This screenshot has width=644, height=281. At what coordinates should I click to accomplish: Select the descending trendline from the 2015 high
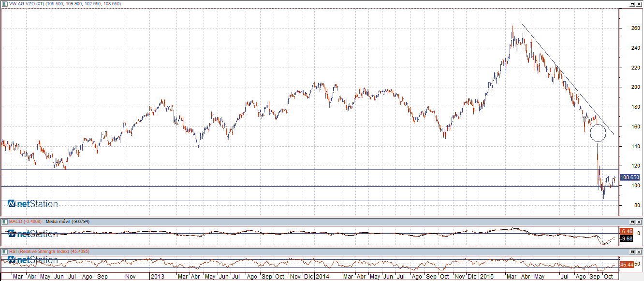[567, 78]
